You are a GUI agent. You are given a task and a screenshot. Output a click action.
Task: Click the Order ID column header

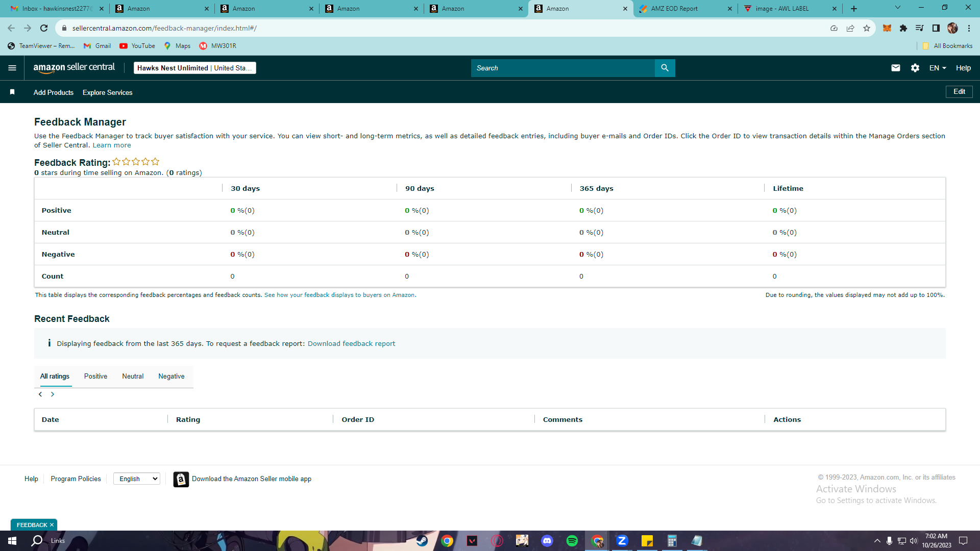[358, 420]
